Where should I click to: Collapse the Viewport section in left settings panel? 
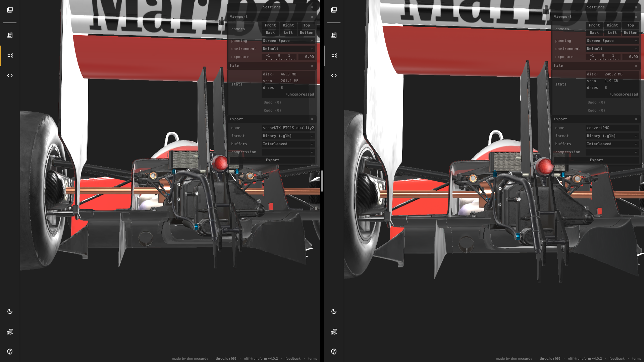312,16
